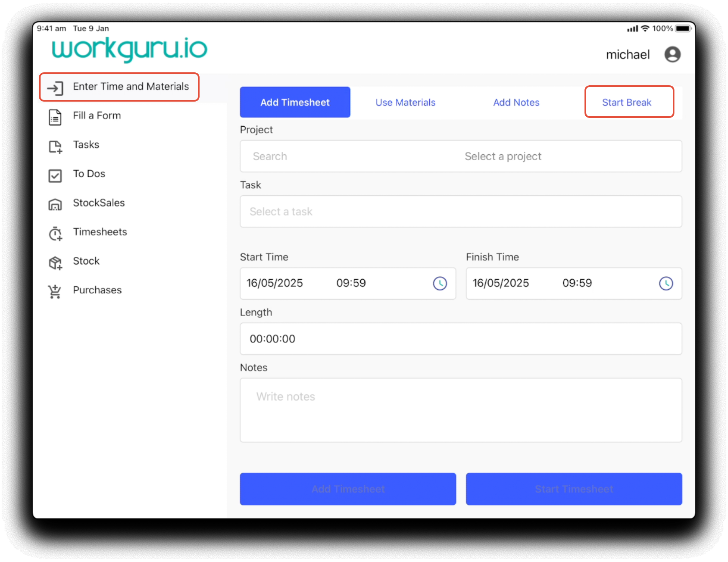This screenshot has height=562, width=728.
Task: Switch to the Start Break tab
Action: coord(627,102)
